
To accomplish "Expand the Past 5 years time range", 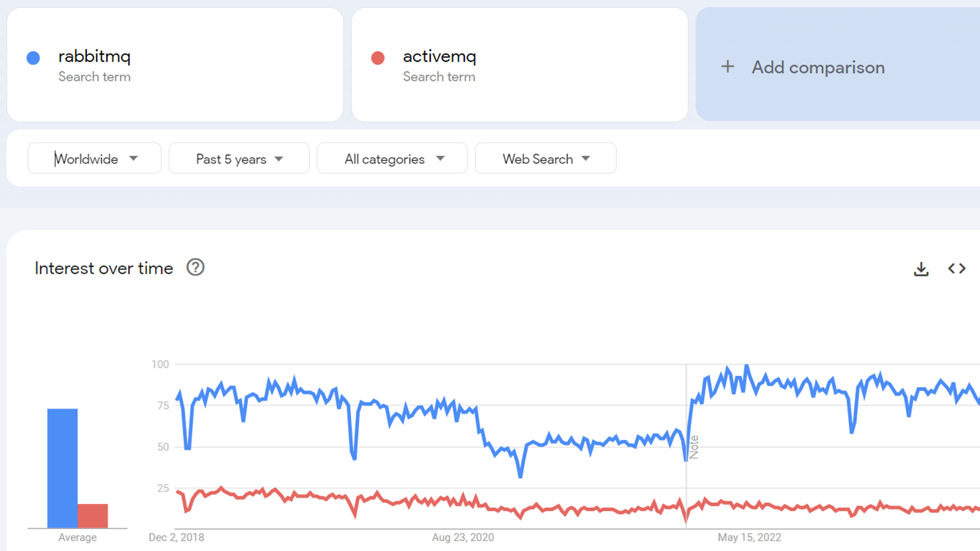I will pos(239,159).
